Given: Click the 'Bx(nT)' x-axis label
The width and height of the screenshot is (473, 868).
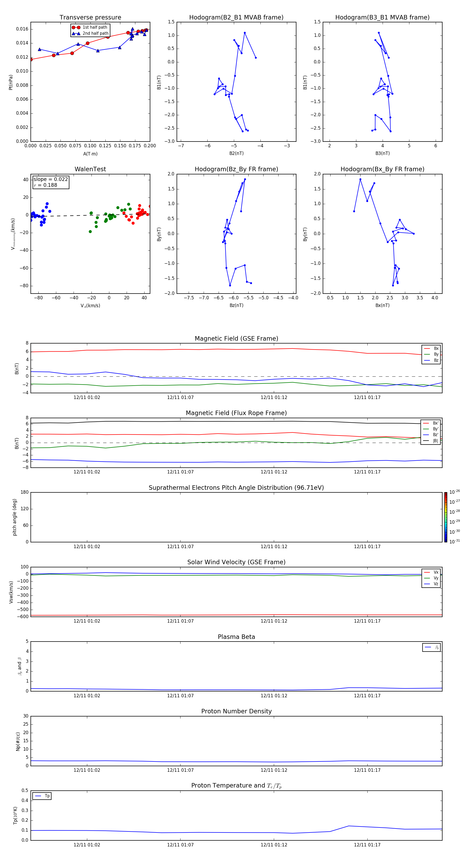Looking at the screenshot, I should tap(382, 305).
